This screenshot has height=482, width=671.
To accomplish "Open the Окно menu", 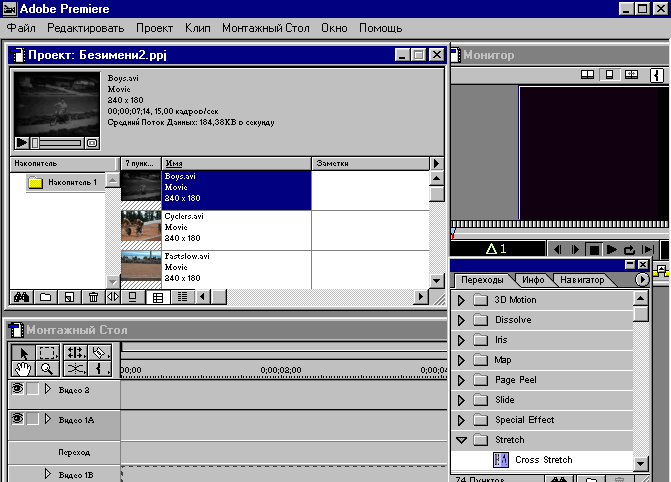I will click(334, 28).
